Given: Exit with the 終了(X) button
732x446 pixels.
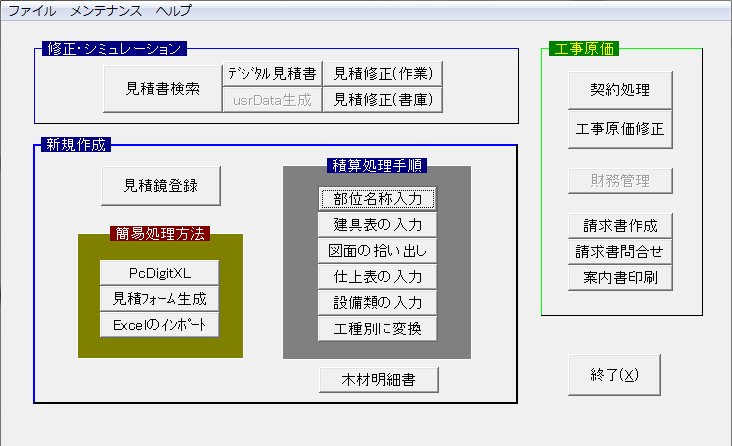Looking at the screenshot, I should pos(614,375).
